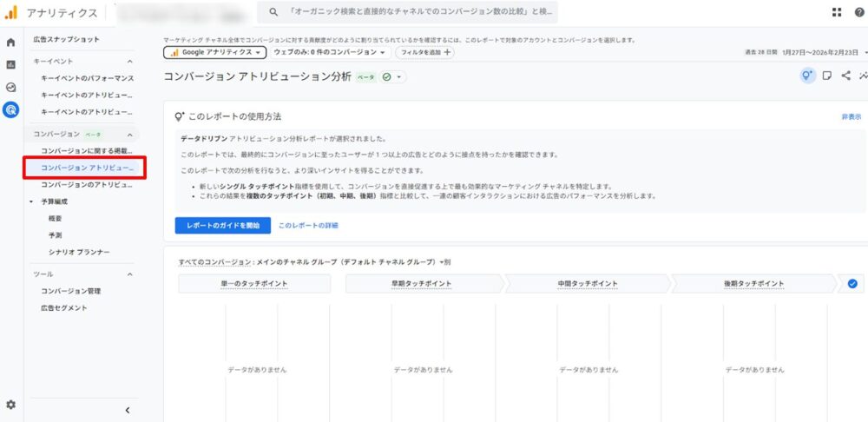Click the search field at the top
Image resolution: width=868 pixels, height=422 pixels.
click(408, 12)
